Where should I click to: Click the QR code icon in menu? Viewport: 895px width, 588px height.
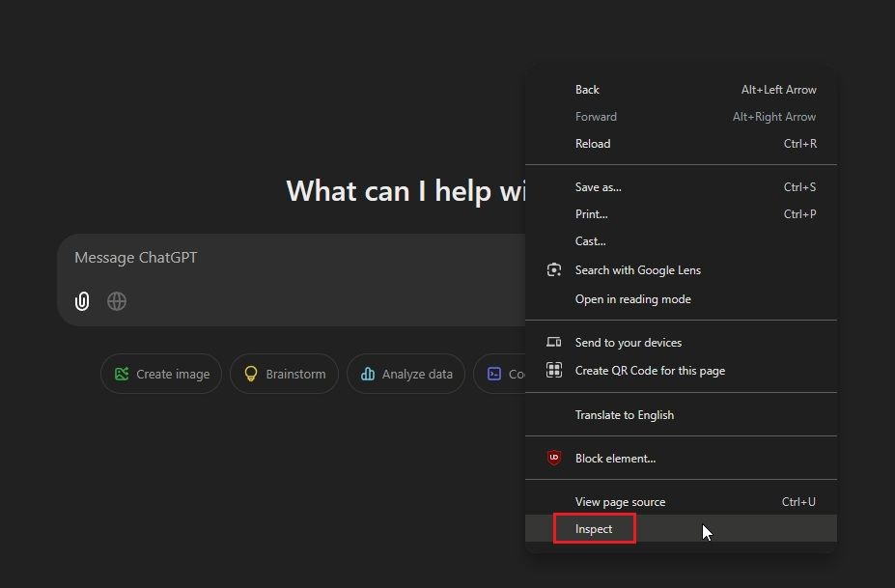[553, 370]
